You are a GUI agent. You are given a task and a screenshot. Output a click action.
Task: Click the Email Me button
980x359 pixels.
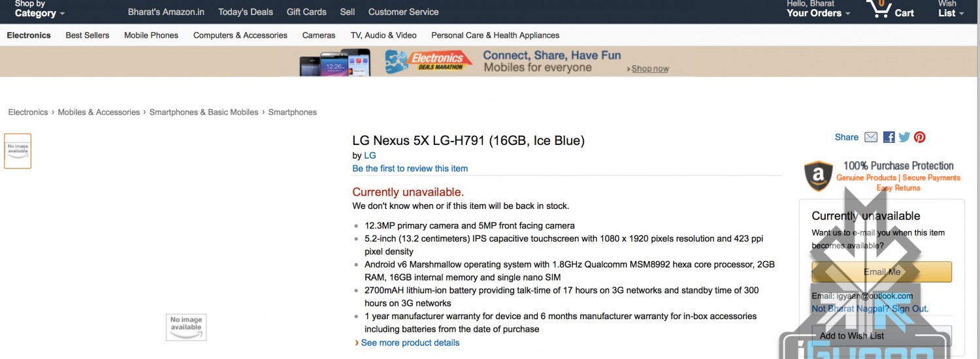click(x=881, y=272)
